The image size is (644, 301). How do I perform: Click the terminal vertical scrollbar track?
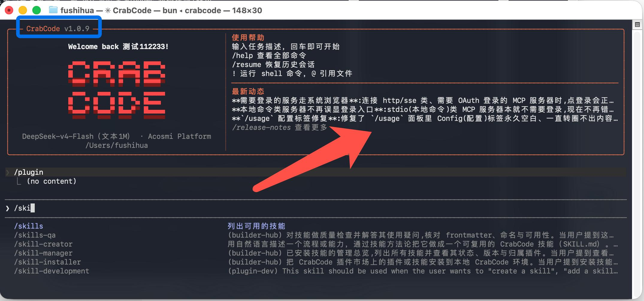(x=637, y=165)
